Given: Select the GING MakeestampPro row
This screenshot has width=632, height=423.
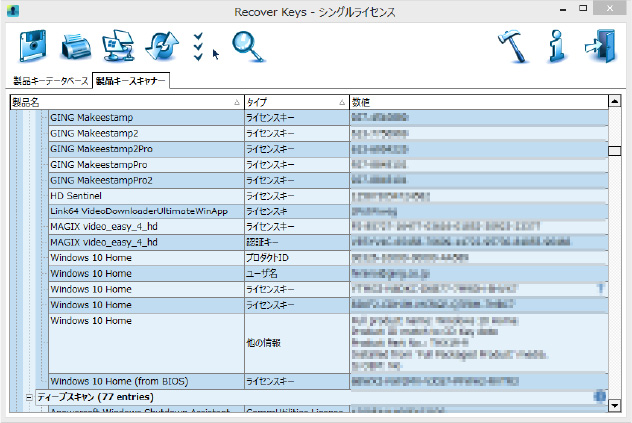Looking at the screenshot, I should point(328,165).
